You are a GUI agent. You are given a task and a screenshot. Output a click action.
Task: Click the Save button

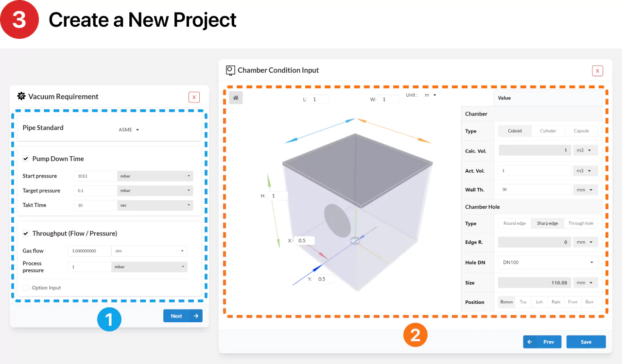pos(586,342)
